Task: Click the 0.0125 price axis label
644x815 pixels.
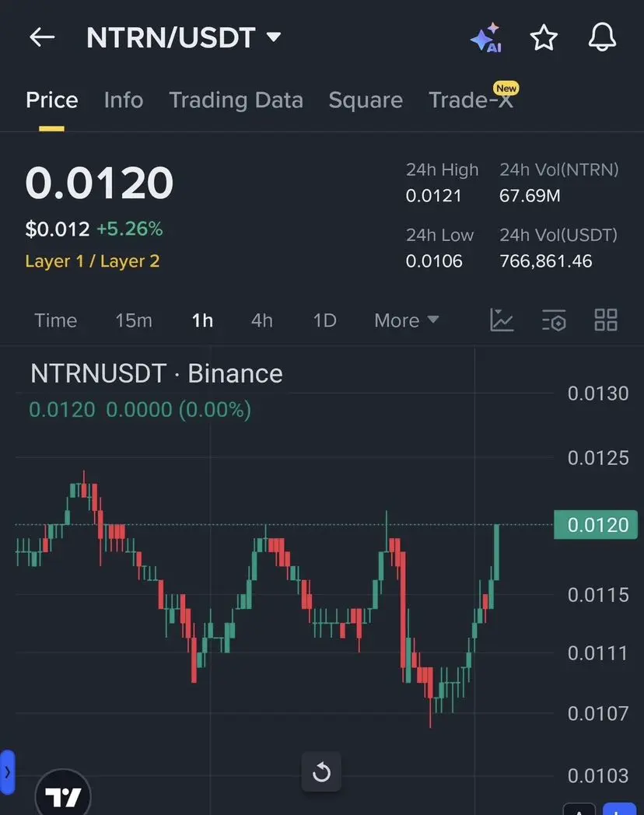Action: pyautogui.click(x=598, y=458)
